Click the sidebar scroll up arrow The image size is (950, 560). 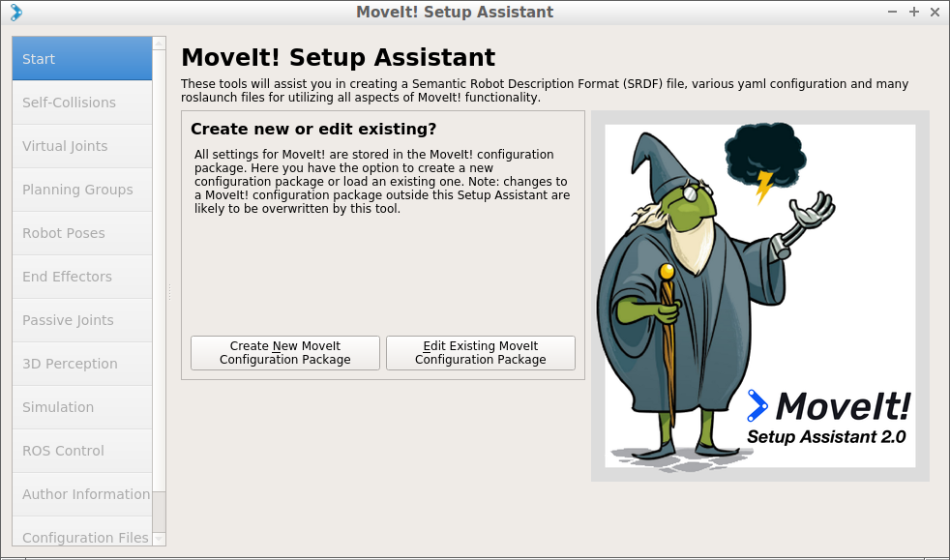159,43
